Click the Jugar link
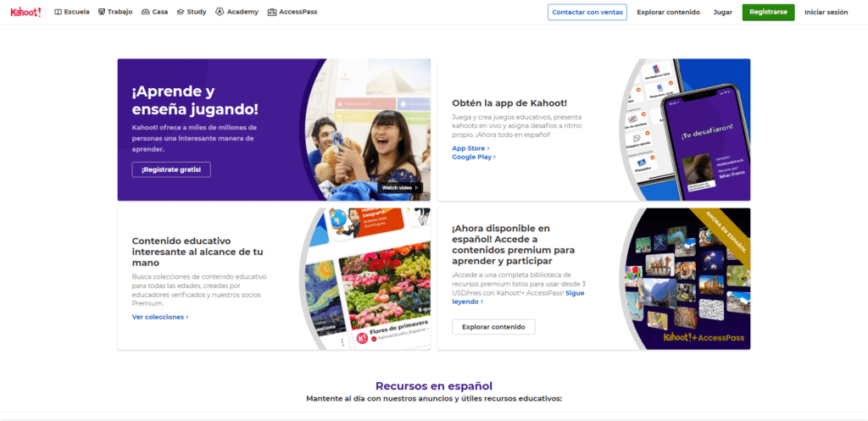 [722, 12]
